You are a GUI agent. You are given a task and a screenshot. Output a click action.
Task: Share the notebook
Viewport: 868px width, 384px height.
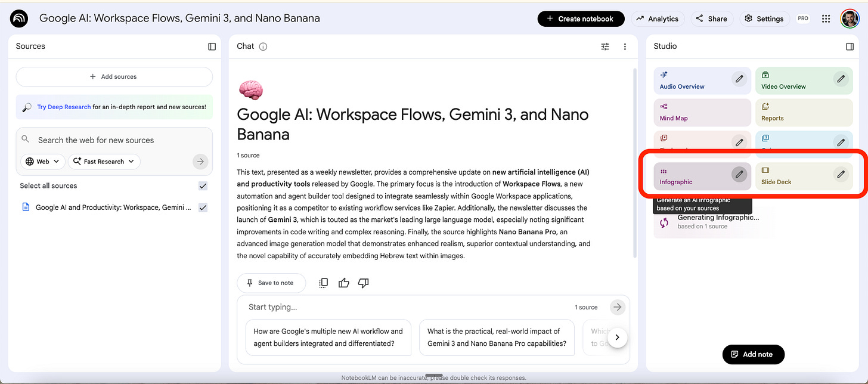[x=712, y=18]
